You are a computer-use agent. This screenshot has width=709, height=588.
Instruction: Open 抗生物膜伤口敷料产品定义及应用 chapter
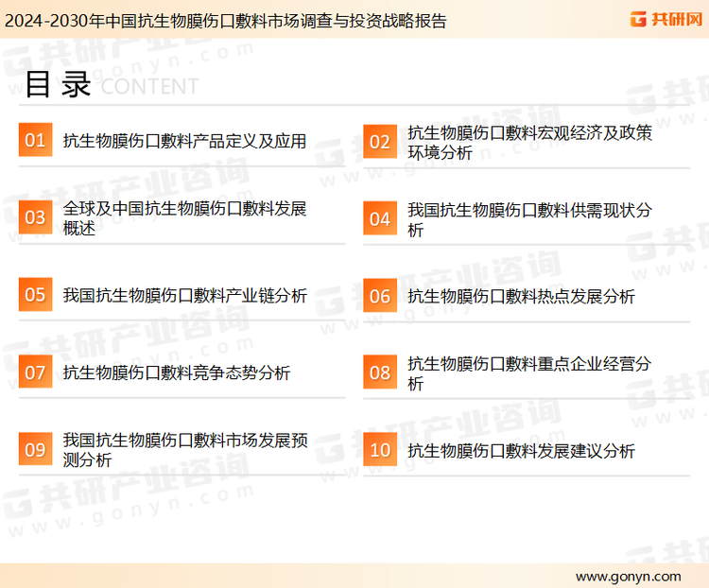[x=184, y=141]
